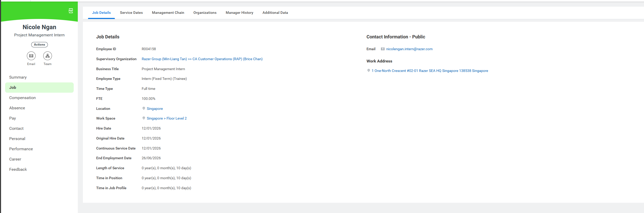Export profile using the PDF icon
This screenshot has width=644, height=213.
pos(71,11)
